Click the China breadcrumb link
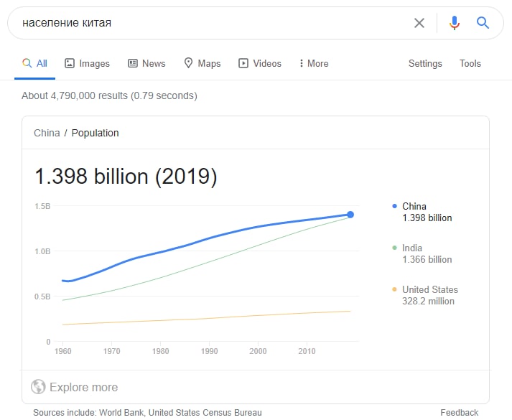 point(47,133)
